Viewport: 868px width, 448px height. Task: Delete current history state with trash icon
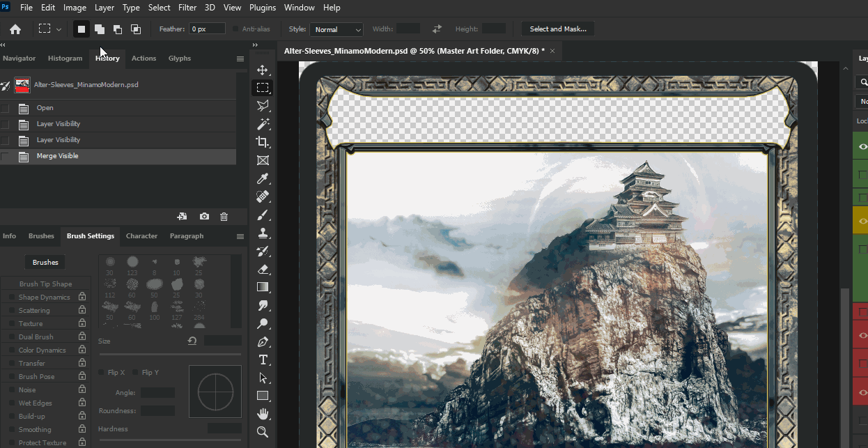[224, 217]
